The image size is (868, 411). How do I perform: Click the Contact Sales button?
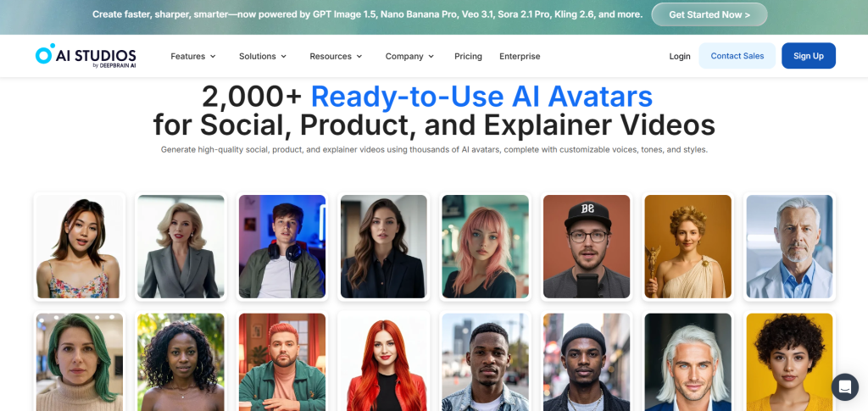click(x=737, y=56)
